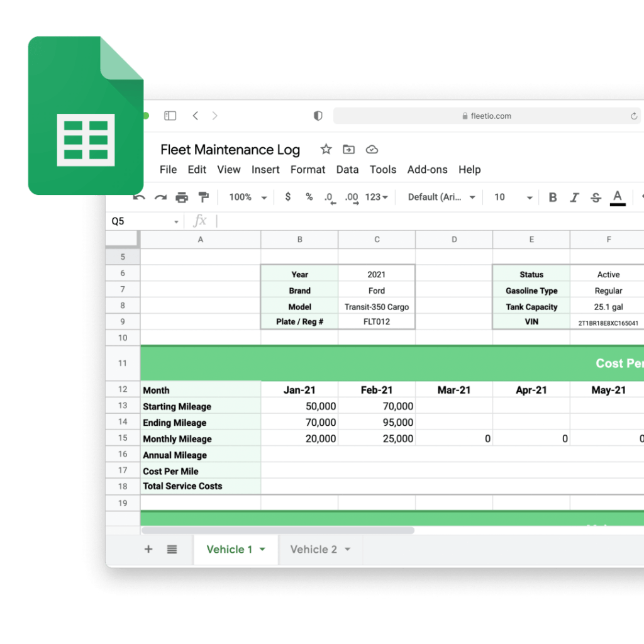Check document cloud save status icon
Screen dimensions: 644x644
[x=372, y=149]
